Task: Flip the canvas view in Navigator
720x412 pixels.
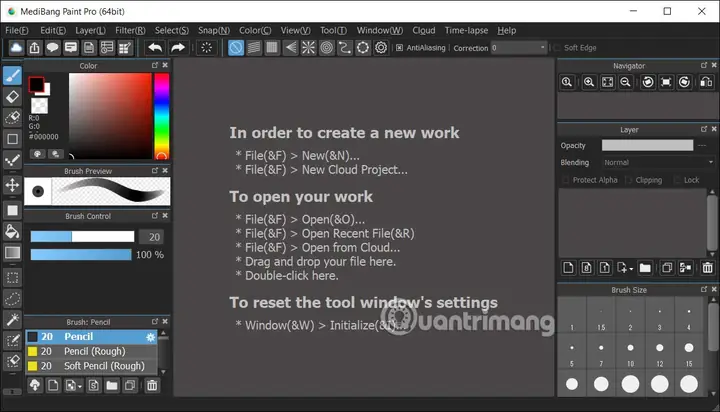Action: (x=706, y=82)
